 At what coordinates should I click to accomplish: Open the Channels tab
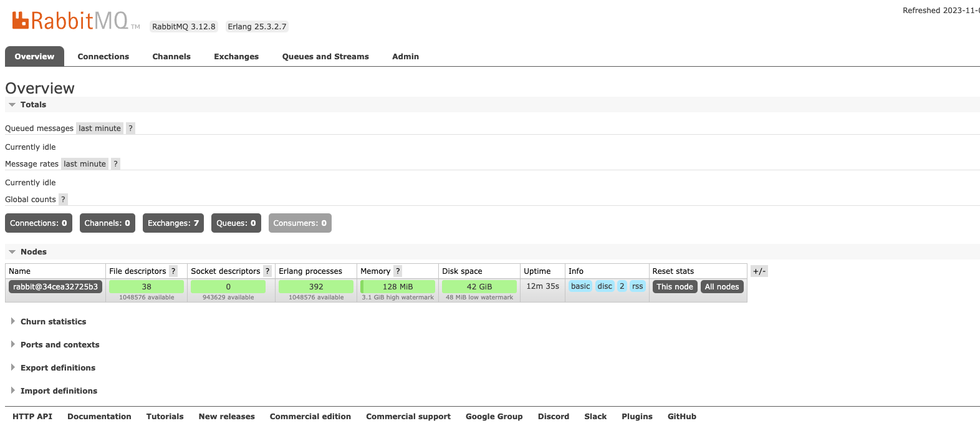pos(171,56)
